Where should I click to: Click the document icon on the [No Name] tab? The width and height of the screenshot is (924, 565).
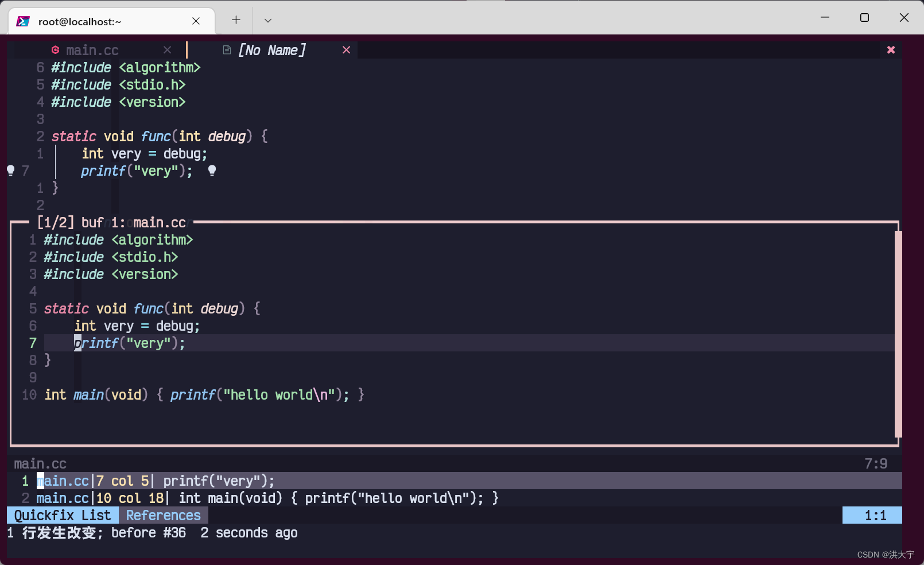[x=227, y=50]
